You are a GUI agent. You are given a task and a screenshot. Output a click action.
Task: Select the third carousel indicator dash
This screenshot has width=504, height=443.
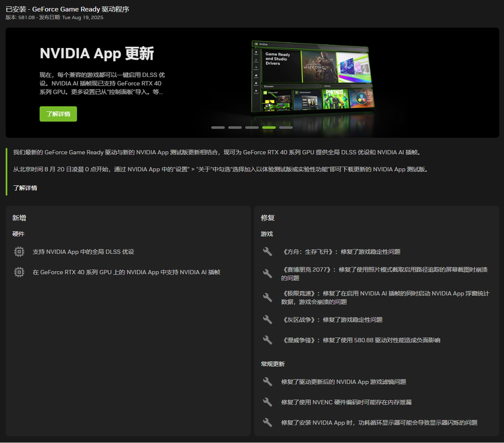[252, 128]
